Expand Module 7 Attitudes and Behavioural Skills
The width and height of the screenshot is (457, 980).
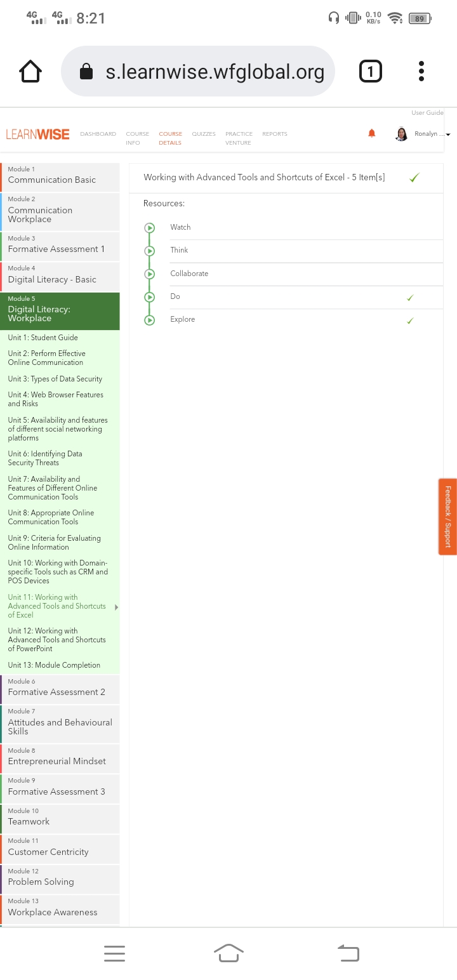pos(60,724)
